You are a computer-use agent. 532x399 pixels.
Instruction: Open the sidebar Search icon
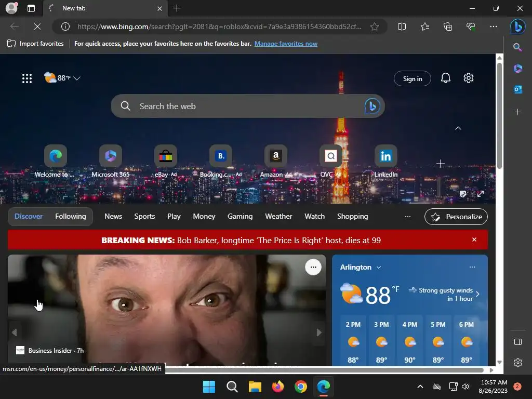click(517, 47)
